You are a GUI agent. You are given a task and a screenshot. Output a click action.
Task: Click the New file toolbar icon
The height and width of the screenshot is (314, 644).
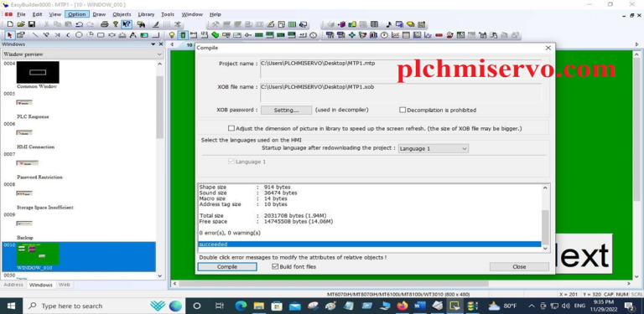tap(10, 24)
